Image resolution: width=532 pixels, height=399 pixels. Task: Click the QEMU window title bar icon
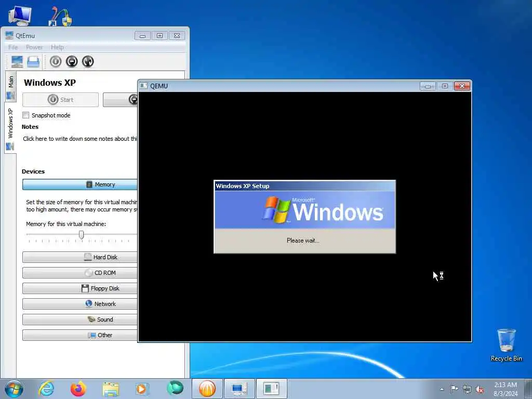(144, 86)
